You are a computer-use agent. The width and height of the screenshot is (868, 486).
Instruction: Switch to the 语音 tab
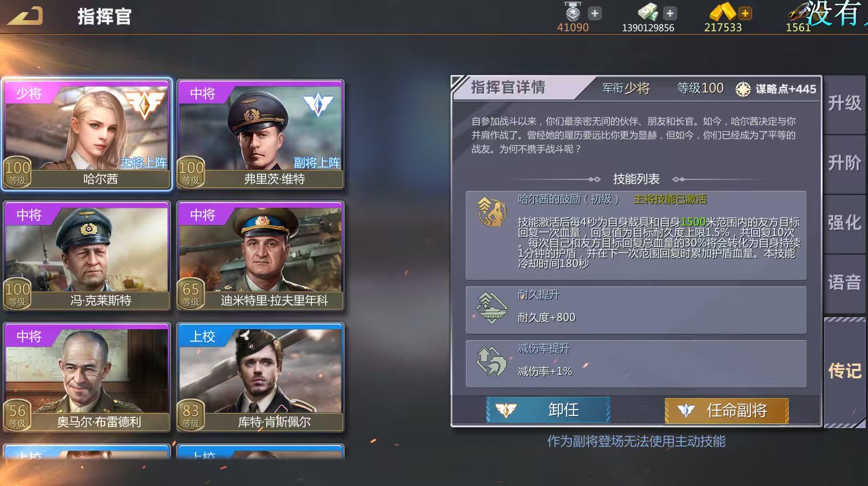tap(844, 282)
